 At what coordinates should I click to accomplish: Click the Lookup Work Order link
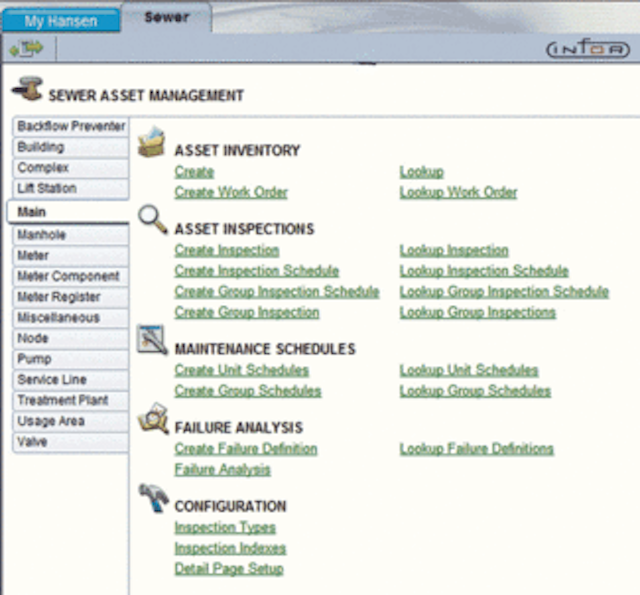[458, 192]
